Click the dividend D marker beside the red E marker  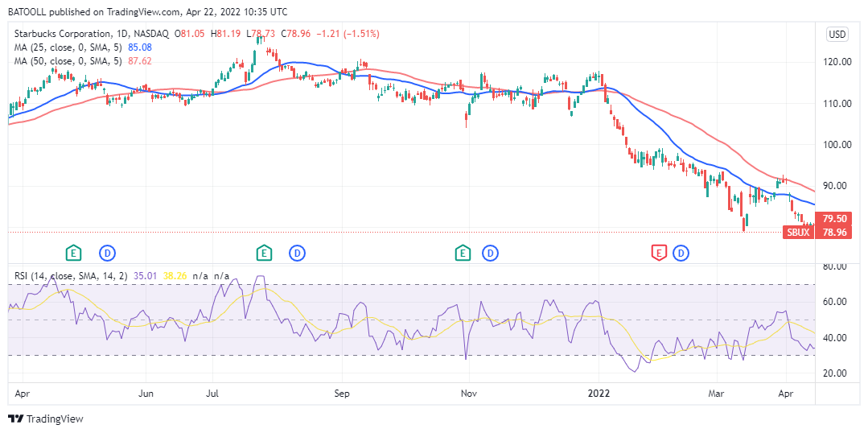681,254
